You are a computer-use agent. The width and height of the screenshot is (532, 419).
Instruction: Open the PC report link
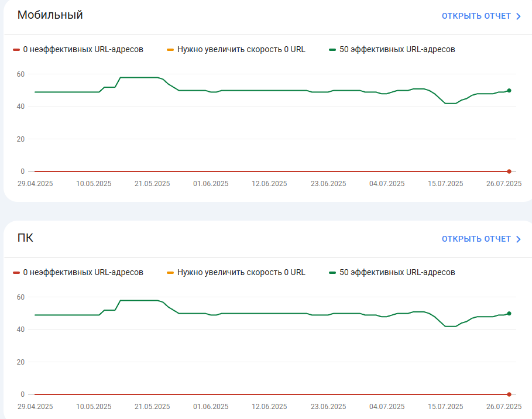coord(476,239)
